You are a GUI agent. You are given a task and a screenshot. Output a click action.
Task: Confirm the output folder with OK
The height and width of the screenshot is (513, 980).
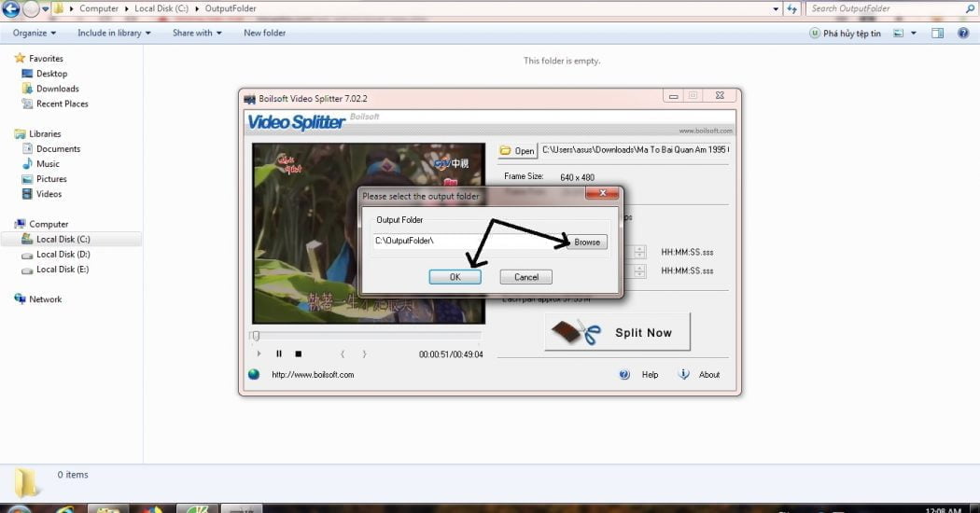[455, 277]
